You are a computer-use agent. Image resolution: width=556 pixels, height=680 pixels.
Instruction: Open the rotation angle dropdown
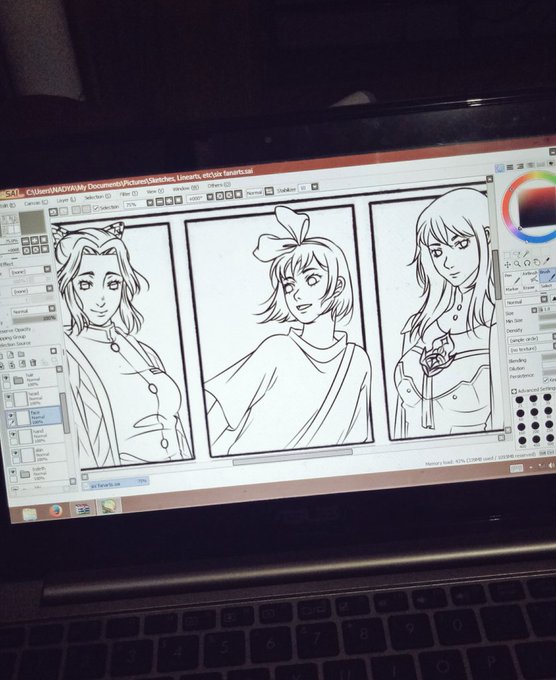pyautogui.click(x=210, y=197)
